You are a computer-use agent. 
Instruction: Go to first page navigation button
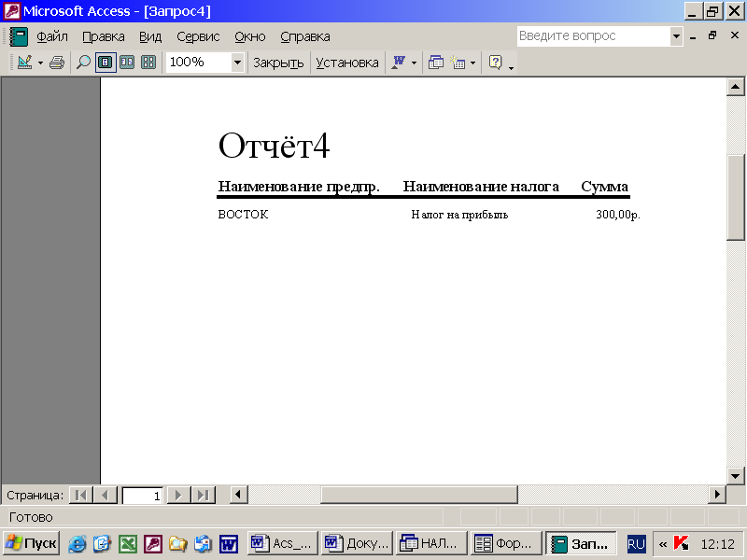tap(81, 496)
